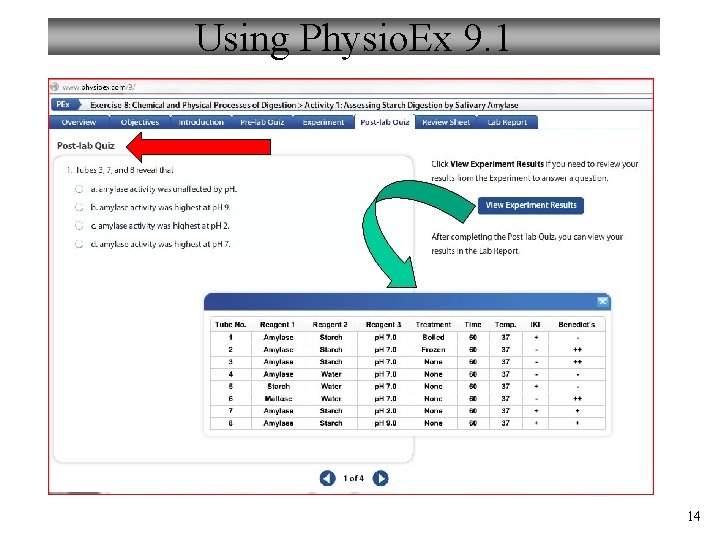This screenshot has width=720, height=540.
Task: Select answer c: highest at pH 2
Action: pos(79,225)
